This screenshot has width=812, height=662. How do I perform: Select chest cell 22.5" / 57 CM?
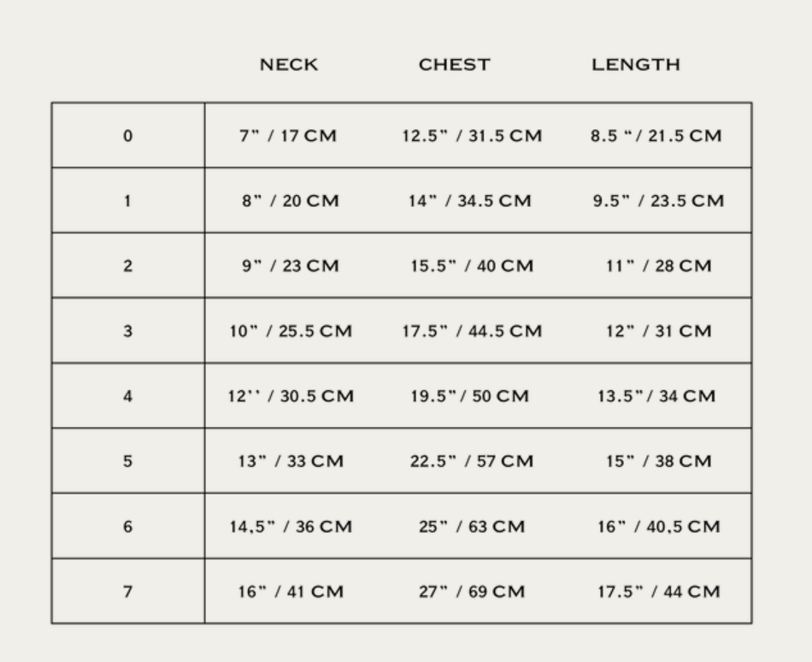tap(472, 461)
